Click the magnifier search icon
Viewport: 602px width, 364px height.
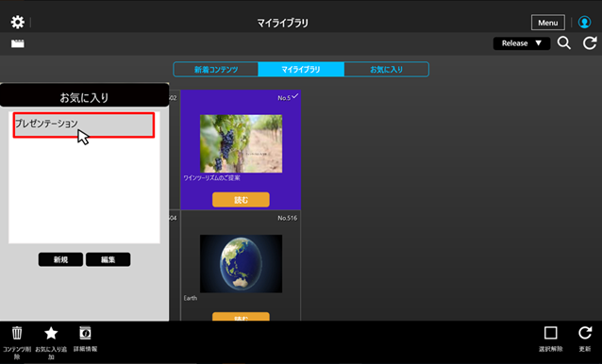click(x=564, y=43)
